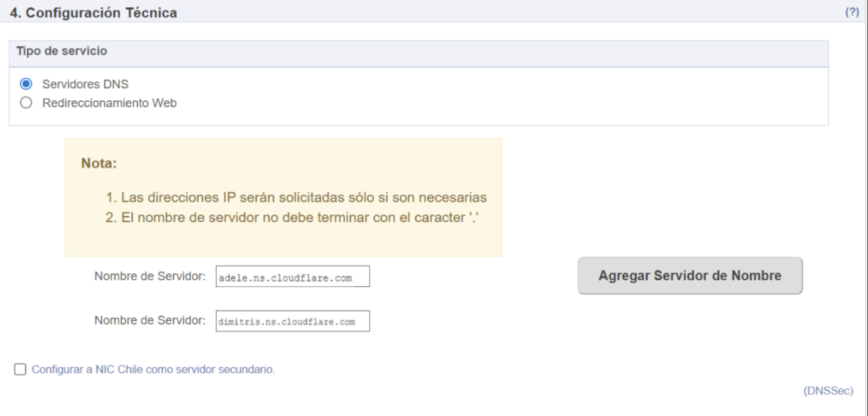868x416 pixels.
Task: Select the Redireccionamiento Web radio button
Action: coord(25,103)
